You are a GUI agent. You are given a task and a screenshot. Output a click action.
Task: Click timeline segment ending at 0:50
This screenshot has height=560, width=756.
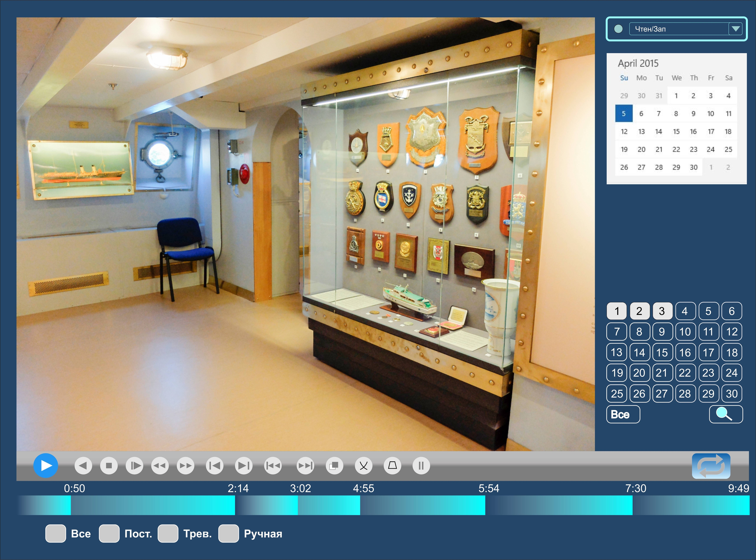tap(44, 505)
